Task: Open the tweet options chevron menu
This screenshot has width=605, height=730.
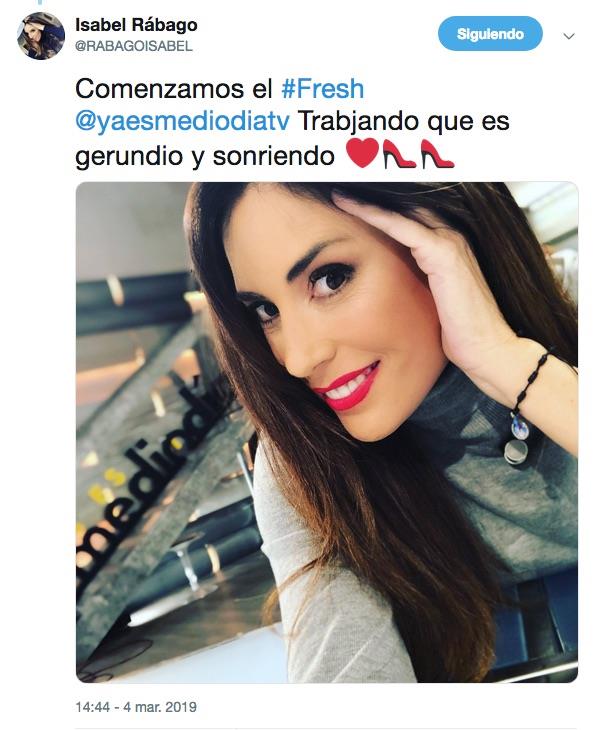Action: click(569, 36)
